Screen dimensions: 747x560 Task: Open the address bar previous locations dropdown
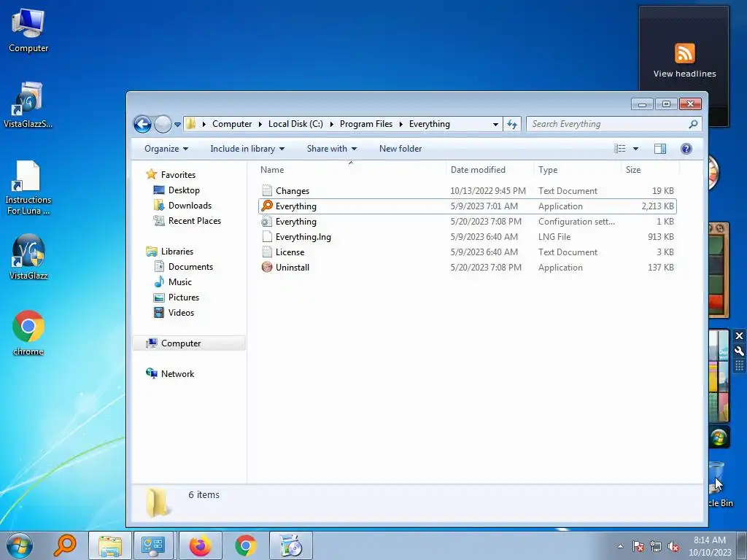(495, 124)
